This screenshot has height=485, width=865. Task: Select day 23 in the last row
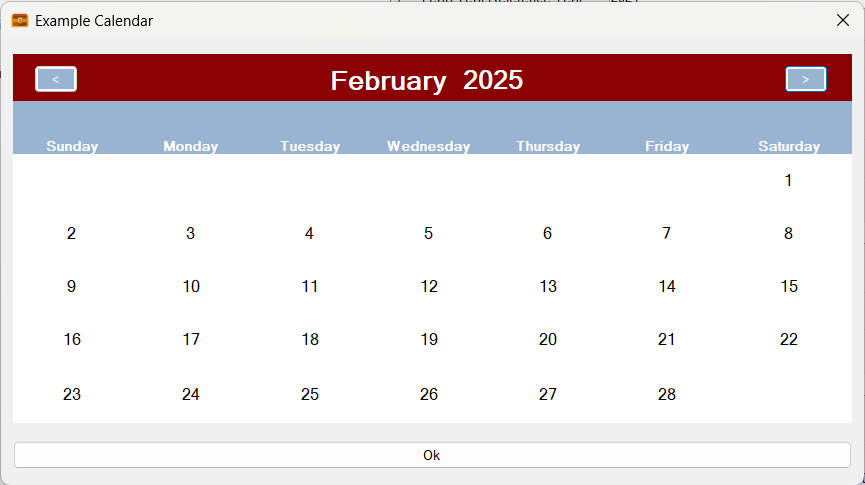click(72, 395)
